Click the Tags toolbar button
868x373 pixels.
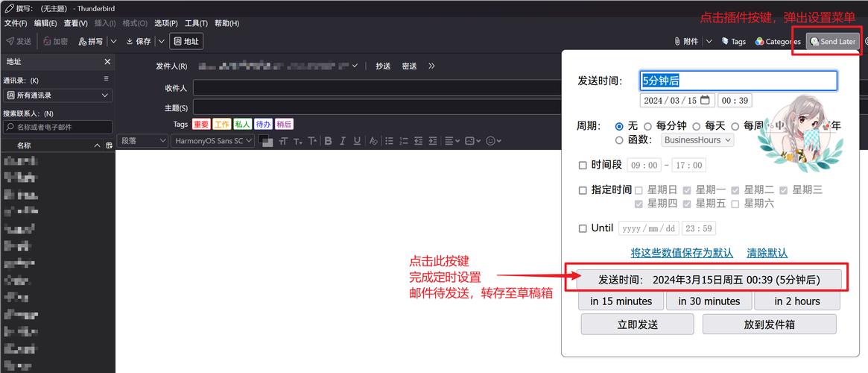click(733, 42)
